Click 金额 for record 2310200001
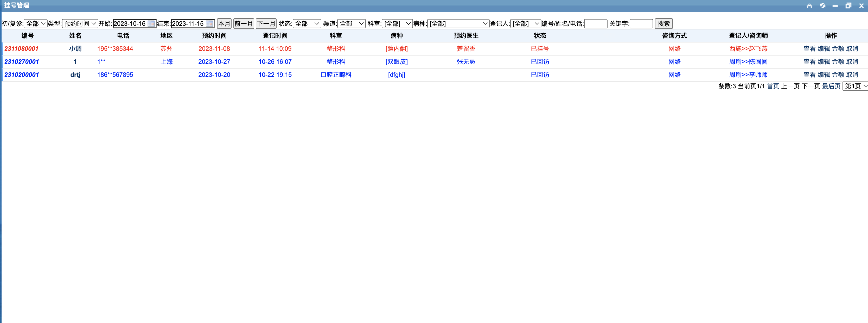The image size is (868, 323). (838, 75)
